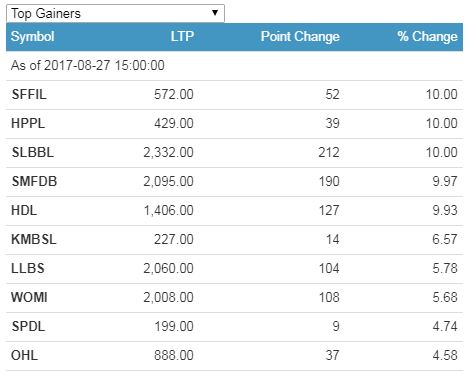
Task: Sort by the Symbol column header
Action: pos(32,36)
